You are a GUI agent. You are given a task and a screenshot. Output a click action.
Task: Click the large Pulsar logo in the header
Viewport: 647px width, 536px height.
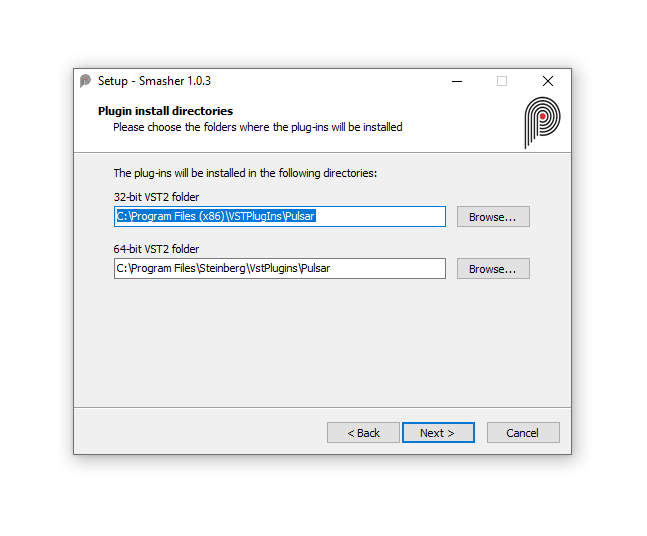[x=541, y=122]
